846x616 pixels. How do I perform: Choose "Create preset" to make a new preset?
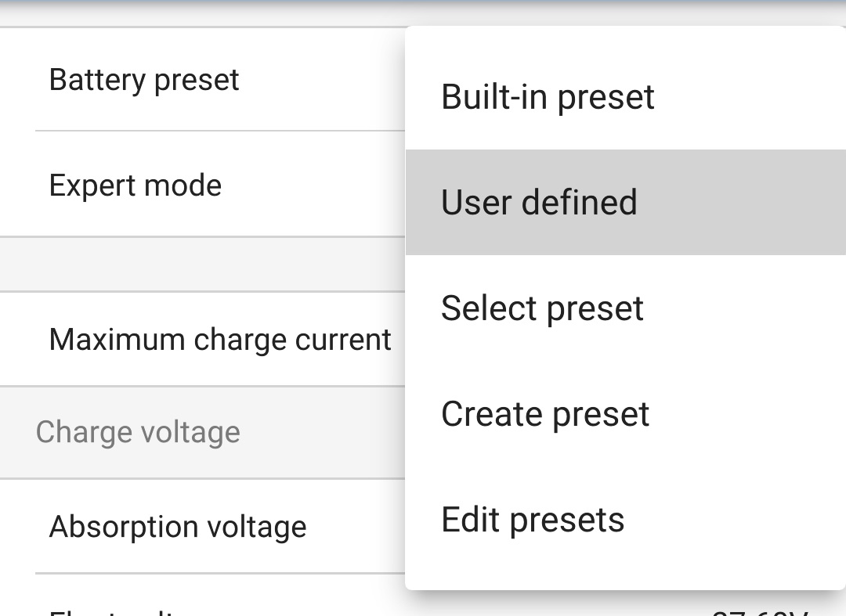tap(545, 413)
